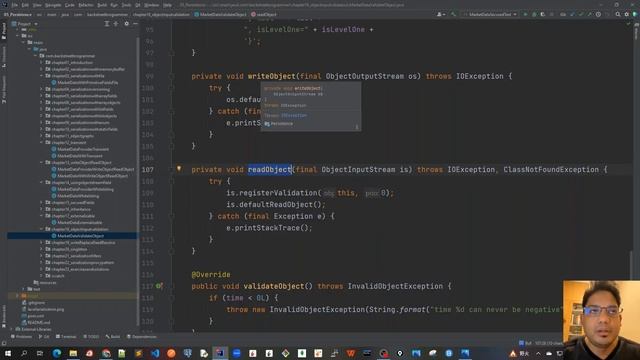Image resolution: width=640 pixels, height=360 pixels.
Task: Click the Git history clock icon
Action: (598, 14)
